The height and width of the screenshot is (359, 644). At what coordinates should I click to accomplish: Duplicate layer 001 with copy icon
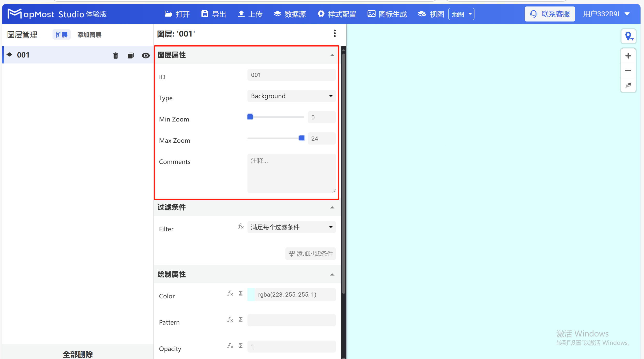131,55
